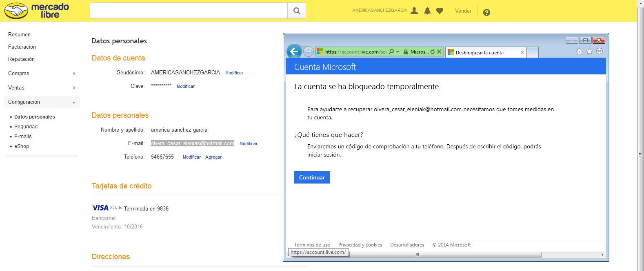Click Modificar next to the e-mail
This screenshot has height=271, width=644.
248,143
